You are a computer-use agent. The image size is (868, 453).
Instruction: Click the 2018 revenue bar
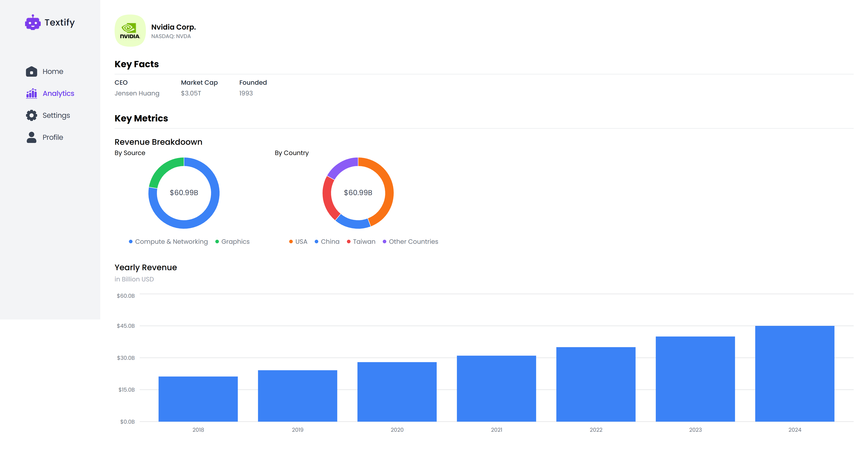point(198,399)
